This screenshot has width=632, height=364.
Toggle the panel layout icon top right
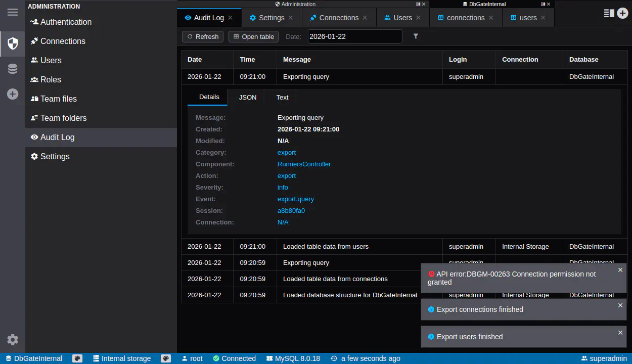(x=609, y=13)
